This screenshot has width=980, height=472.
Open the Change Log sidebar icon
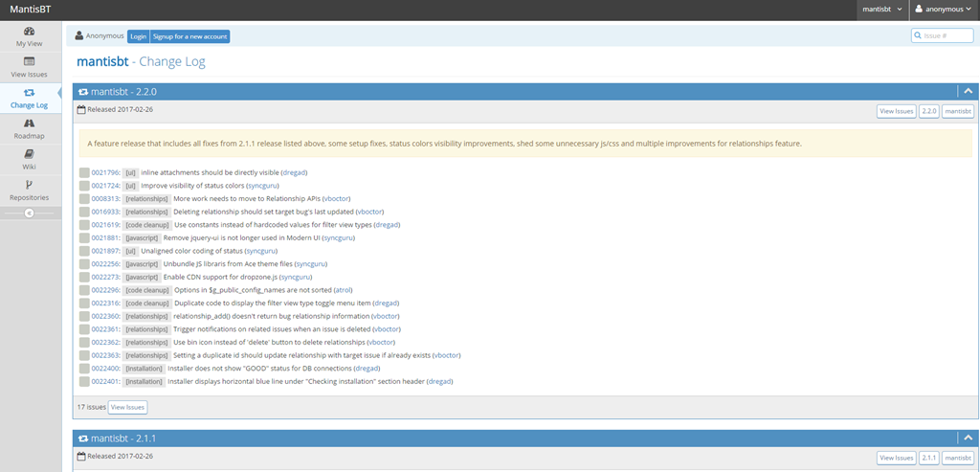coord(30,93)
